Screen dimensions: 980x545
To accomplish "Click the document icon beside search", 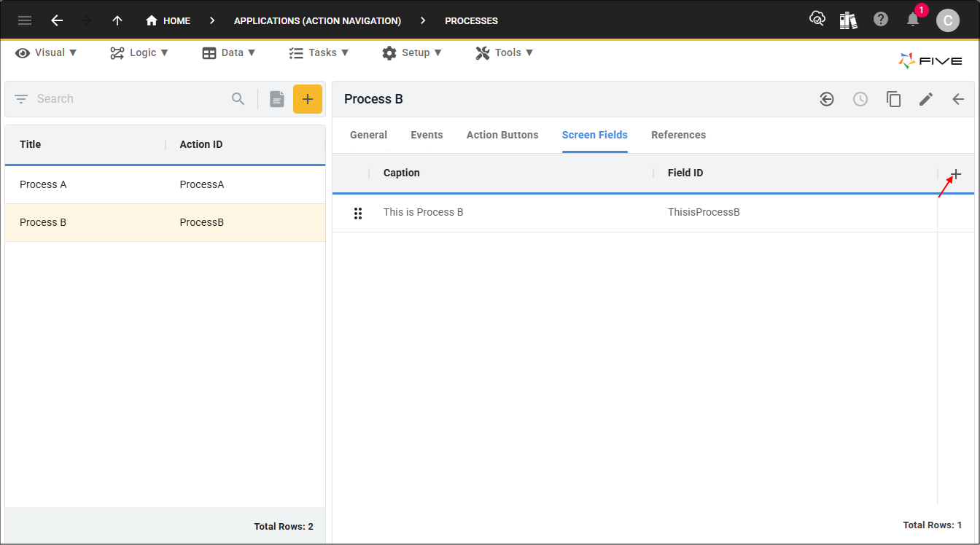I will (x=277, y=99).
